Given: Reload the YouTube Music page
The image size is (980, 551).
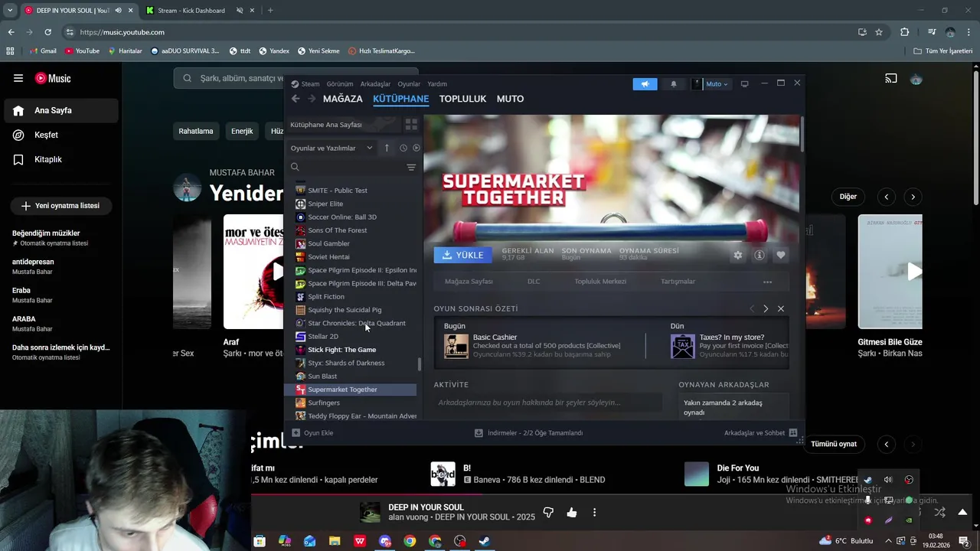Looking at the screenshot, I should (x=47, y=32).
